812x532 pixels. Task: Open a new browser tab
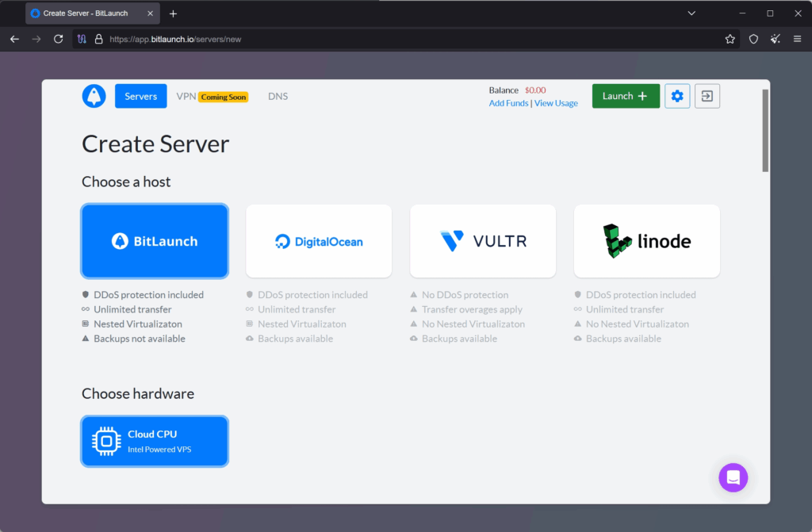173,13
